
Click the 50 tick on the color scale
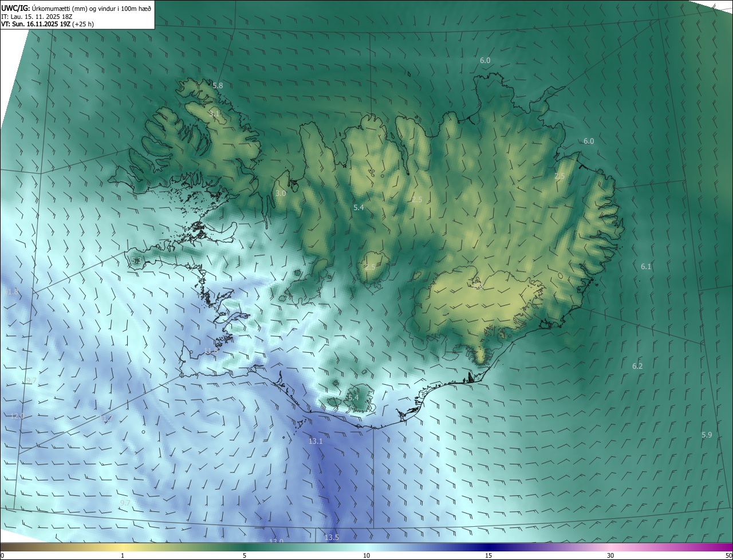[728, 555]
